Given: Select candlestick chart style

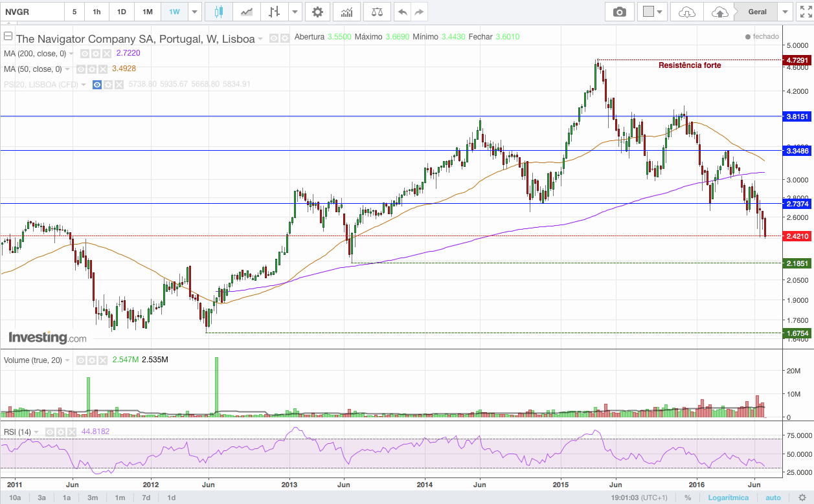Looking at the screenshot, I should click(x=218, y=12).
